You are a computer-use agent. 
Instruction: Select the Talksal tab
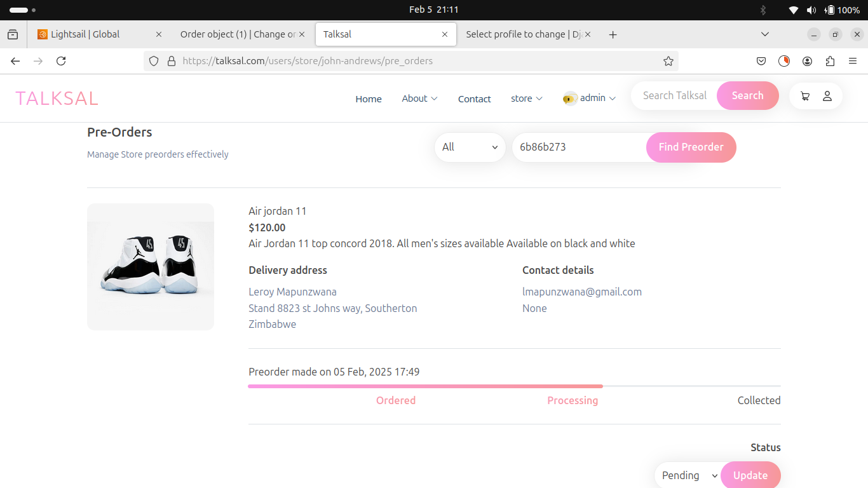click(386, 34)
